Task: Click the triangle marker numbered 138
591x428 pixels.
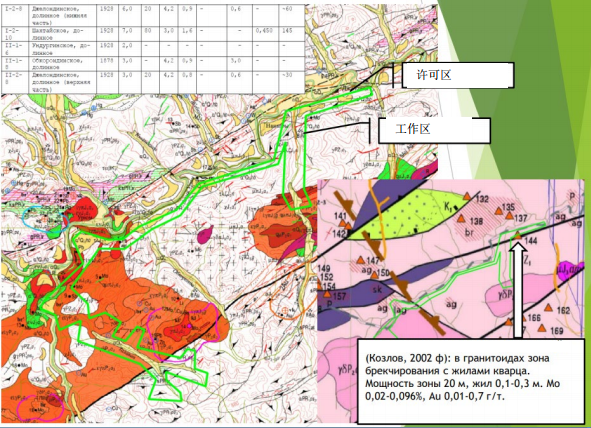Action: pos(461,218)
